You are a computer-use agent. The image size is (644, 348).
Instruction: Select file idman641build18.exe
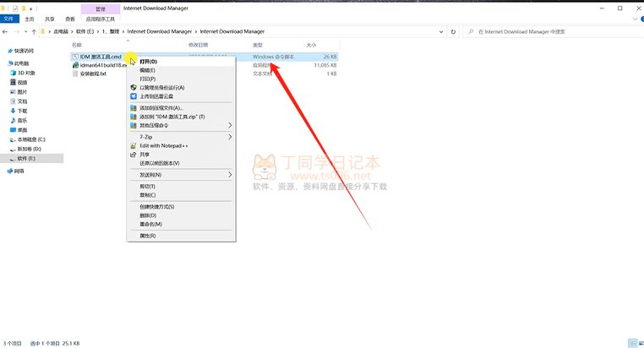[99, 65]
